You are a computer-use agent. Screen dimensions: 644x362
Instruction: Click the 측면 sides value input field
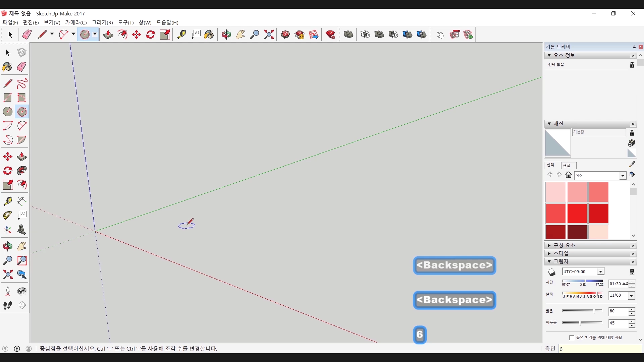coord(600,349)
